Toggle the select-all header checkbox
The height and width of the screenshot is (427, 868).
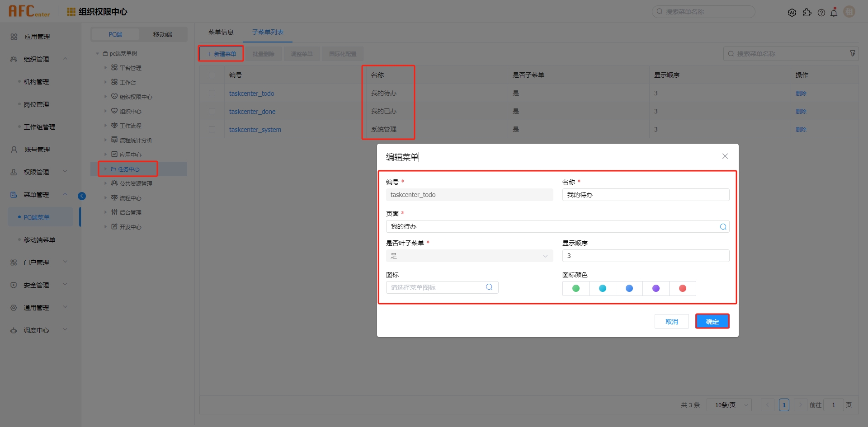point(212,75)
